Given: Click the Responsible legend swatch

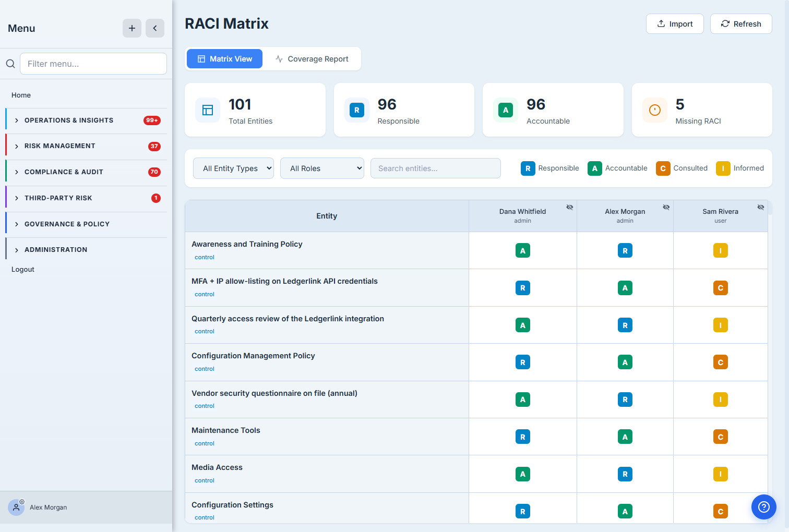Looking at the screenshot, I should (x=528, y=168).
